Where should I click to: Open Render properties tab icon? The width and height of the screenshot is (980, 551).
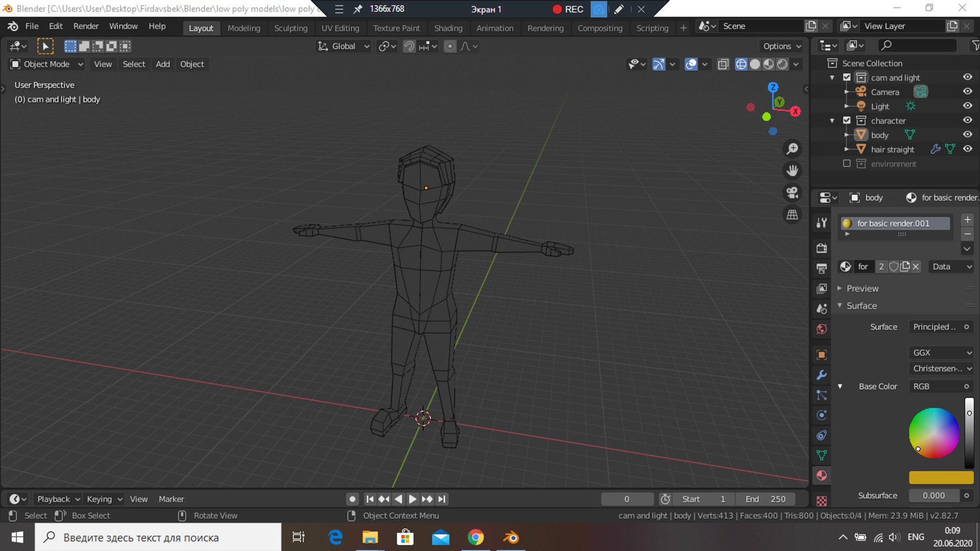coord(821,248)
